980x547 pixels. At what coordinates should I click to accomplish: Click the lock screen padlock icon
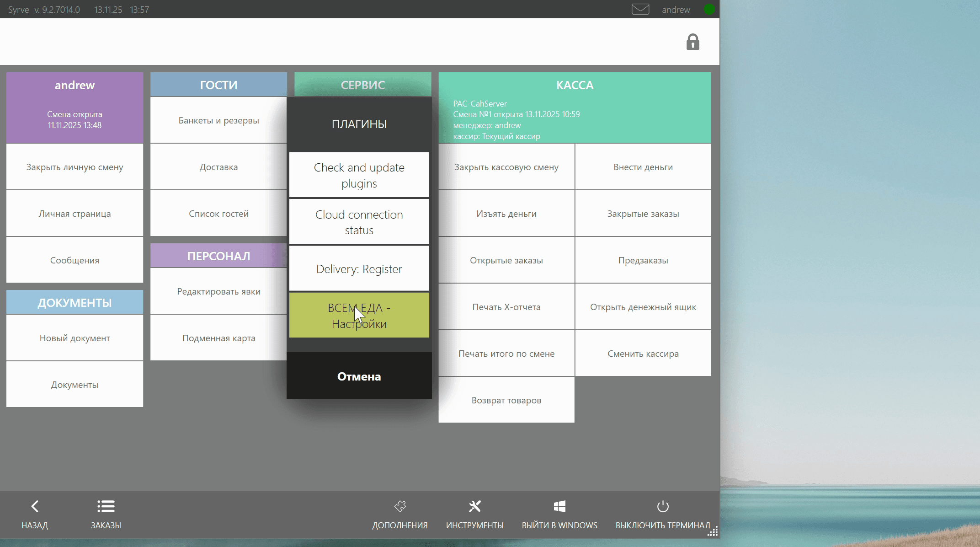pyautogui.click(x=692, y=42)
